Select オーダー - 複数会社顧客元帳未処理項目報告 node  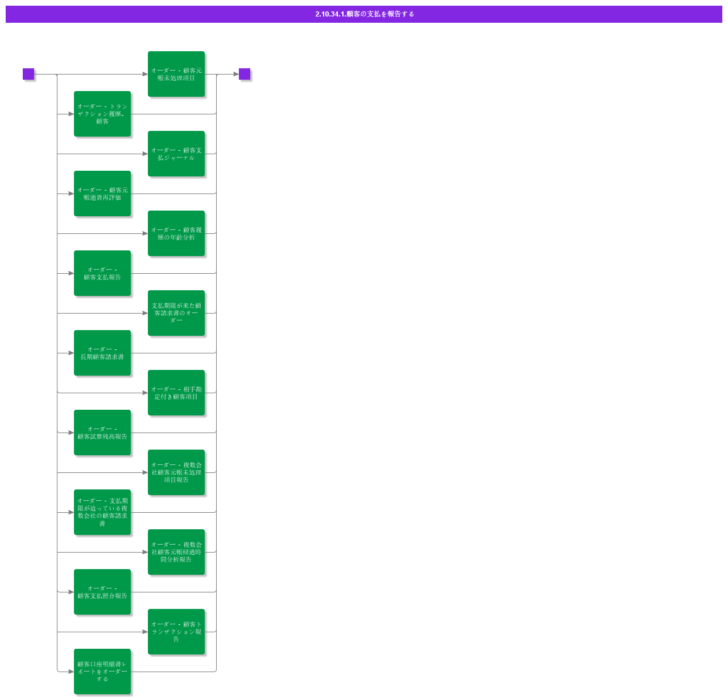tap(176, 472)
